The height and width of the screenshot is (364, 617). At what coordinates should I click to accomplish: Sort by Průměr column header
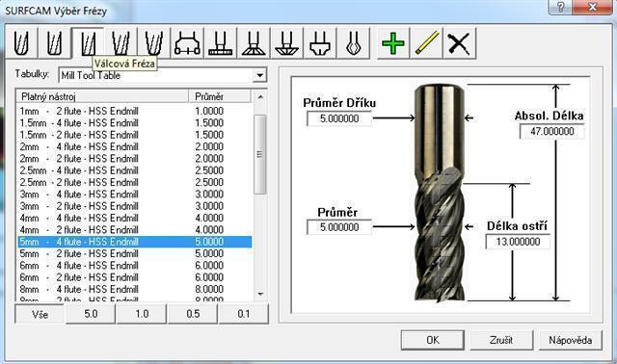[220, 96]
